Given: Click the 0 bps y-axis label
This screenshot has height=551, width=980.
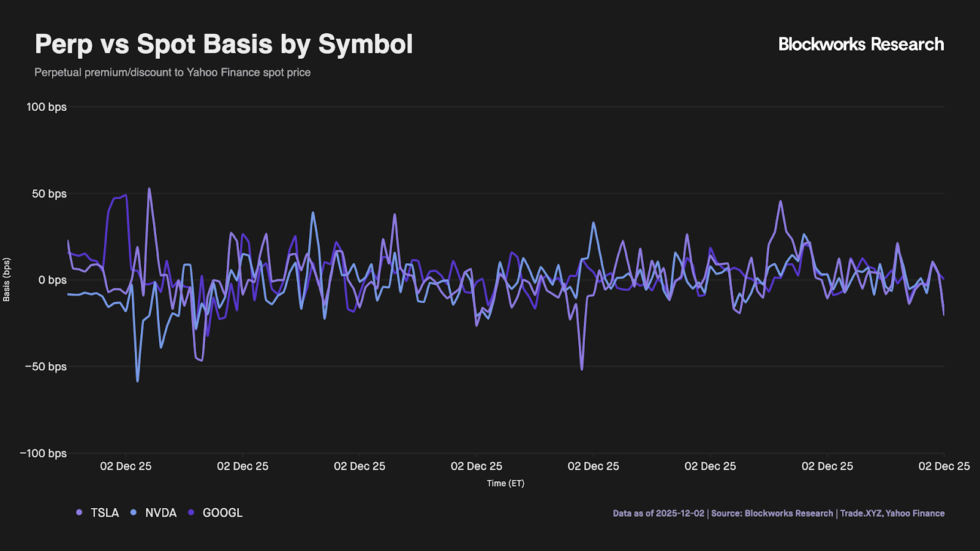Looking at the screenshot, I should [x=52, y=280].
